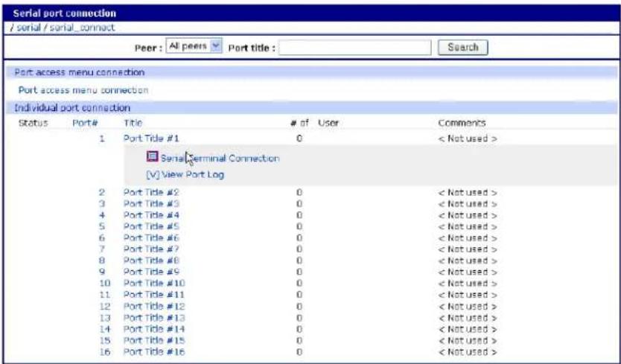The height and width of the screenshot is (364, 621).
Task: Click user count 0 for Port Title #14
Action: click(299, 329)
